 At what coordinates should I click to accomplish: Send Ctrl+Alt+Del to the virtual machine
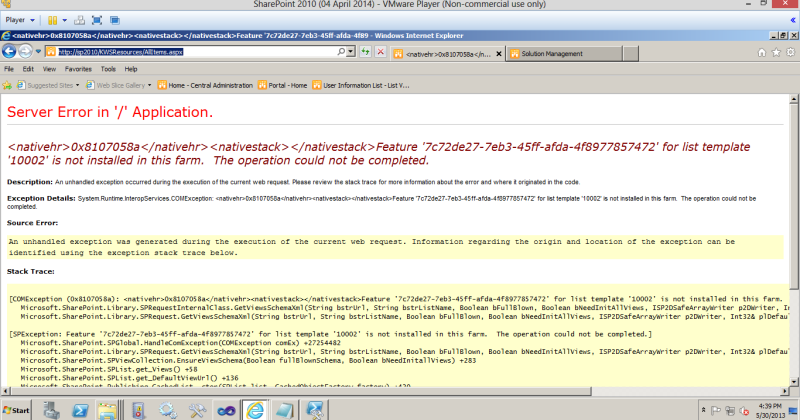[x=79, y=20]
